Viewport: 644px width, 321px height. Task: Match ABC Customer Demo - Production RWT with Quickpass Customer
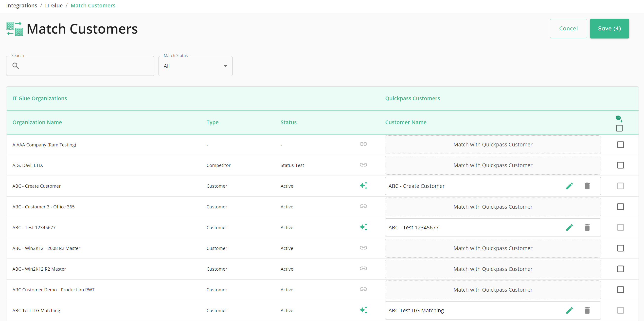pyautogui.click(x=493, y=290)
